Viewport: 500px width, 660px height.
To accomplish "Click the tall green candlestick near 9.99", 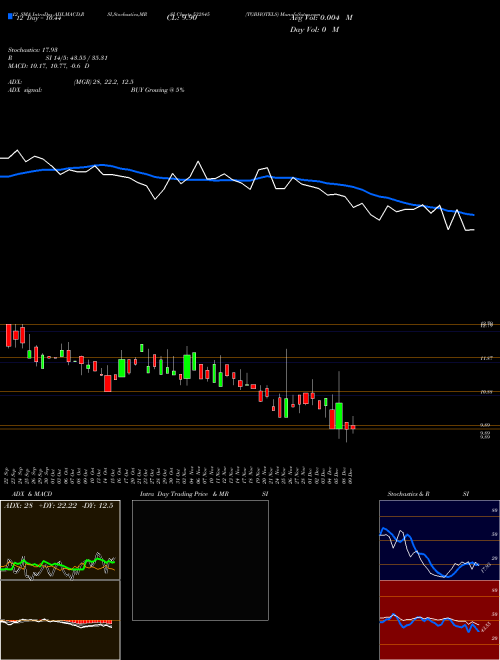I will click(339, 416).
